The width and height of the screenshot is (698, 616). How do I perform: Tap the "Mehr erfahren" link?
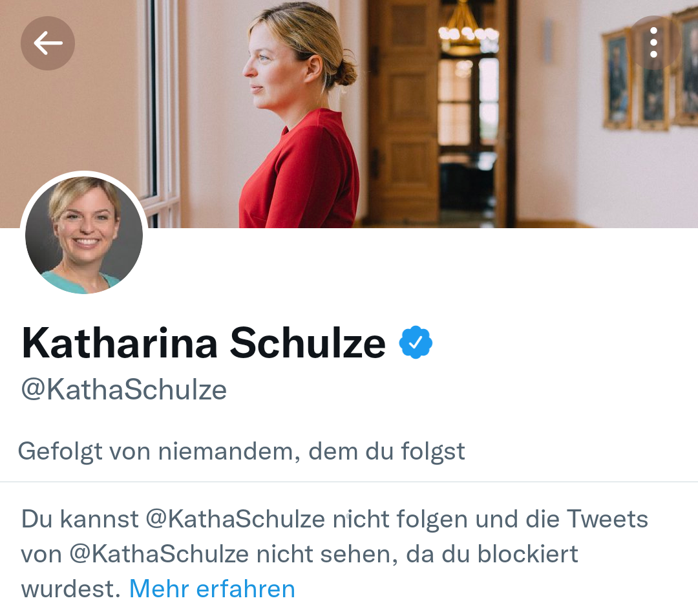point(212,589)
